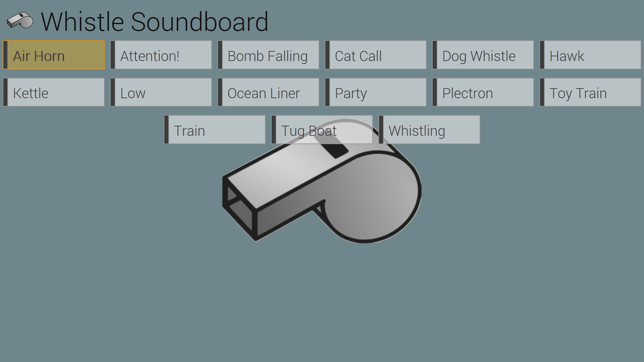The width and height of the screenshot is (644, 362).
Task: Tap the Toy Train whistle button
Action: coord(590,92)
